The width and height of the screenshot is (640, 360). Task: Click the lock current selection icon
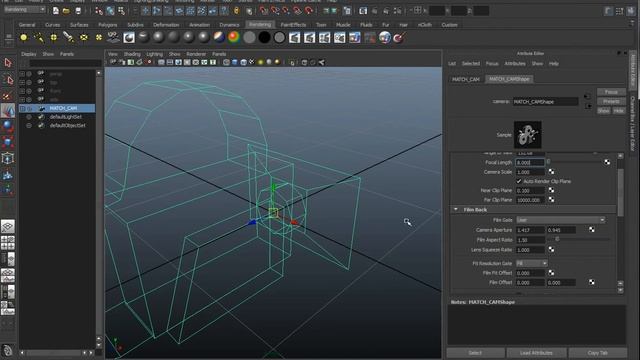(x=237, y=11)
